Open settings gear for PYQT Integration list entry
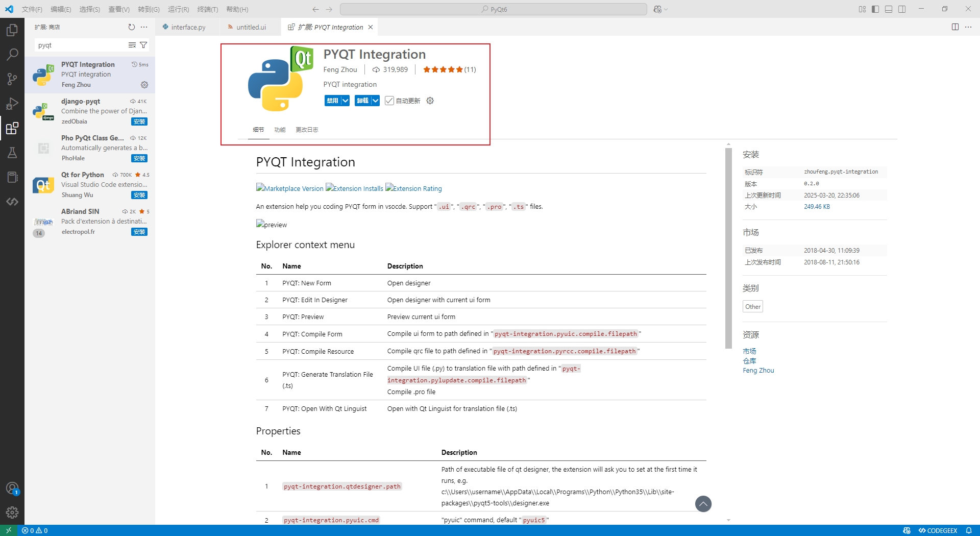980x536 pixels. point(144,85)
